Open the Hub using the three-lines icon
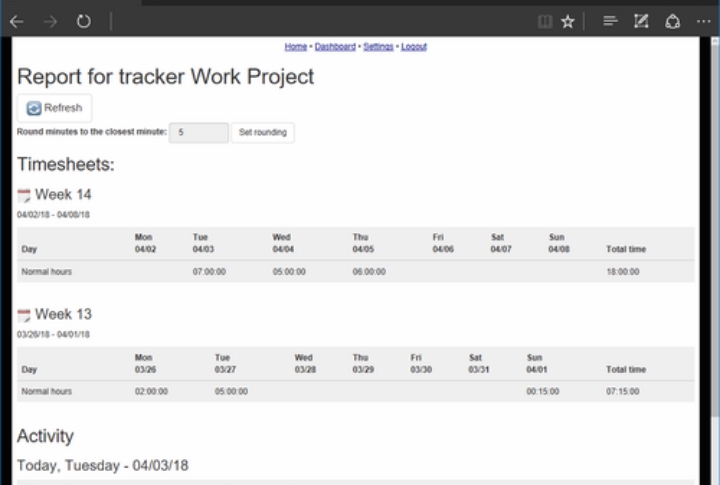This screenshot has height=485, width=720. (x=610, y=21)
